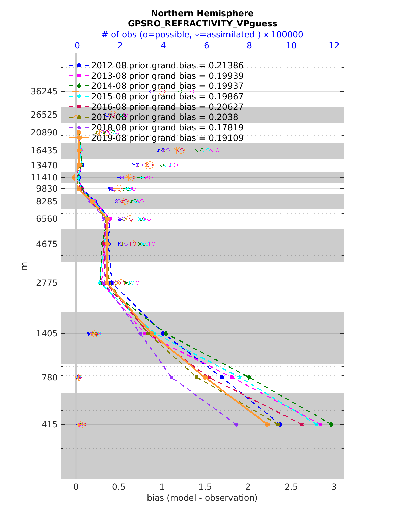Select the green diamond marker at 780 m
Screen dimensions: 405x532
click(x=249, y=377)
